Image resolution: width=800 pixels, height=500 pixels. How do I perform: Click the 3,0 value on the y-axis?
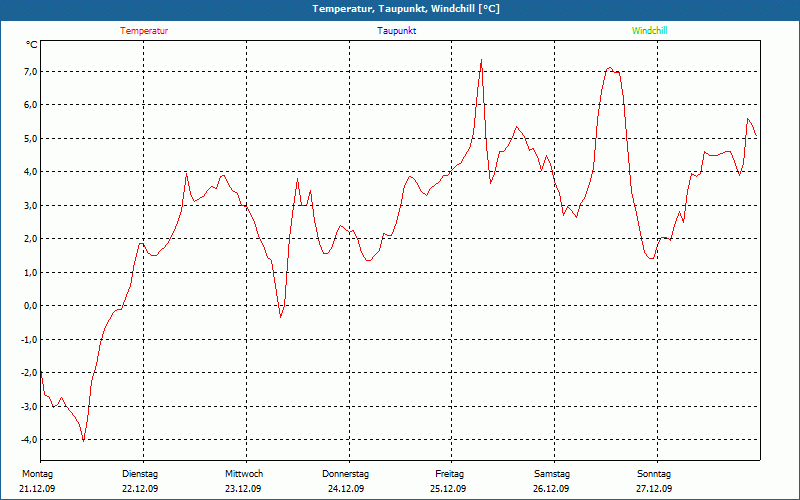pos(30,205)
